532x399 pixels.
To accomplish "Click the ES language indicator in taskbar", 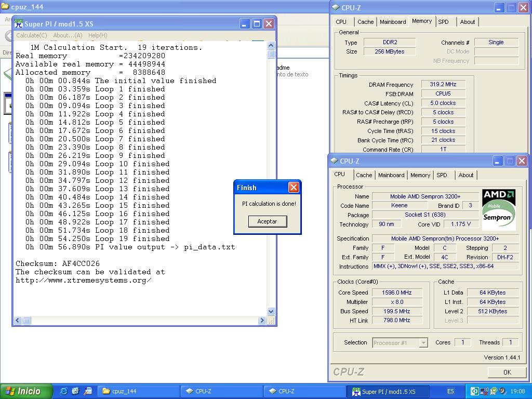I will 450,391.
